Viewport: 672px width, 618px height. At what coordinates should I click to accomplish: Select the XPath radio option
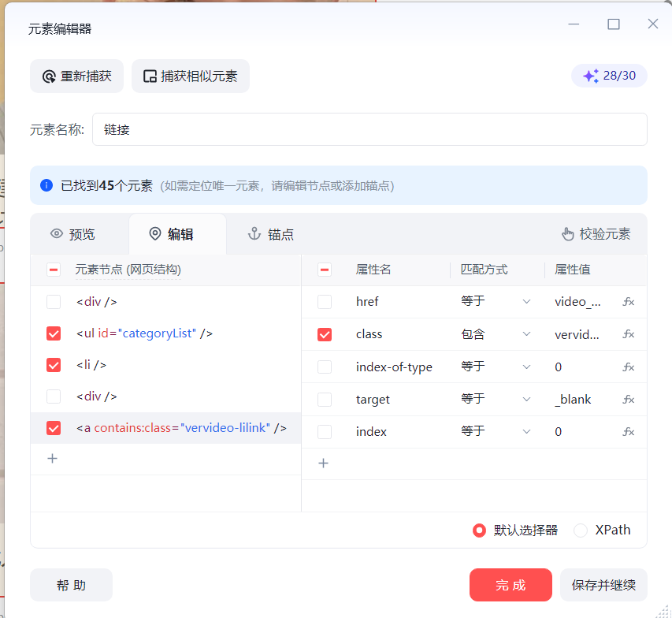(x=581, y=531)
